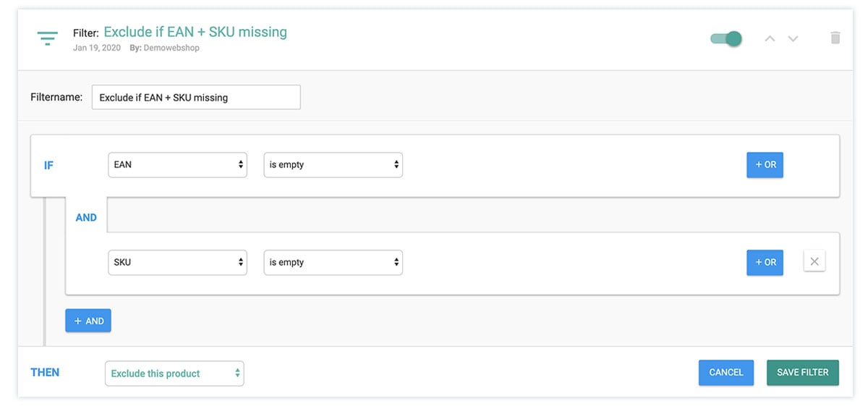Viewport: 868px width, 409px height.
Task: Expand 'Exclude this product' action dropdown
Action: click(174, 374)
